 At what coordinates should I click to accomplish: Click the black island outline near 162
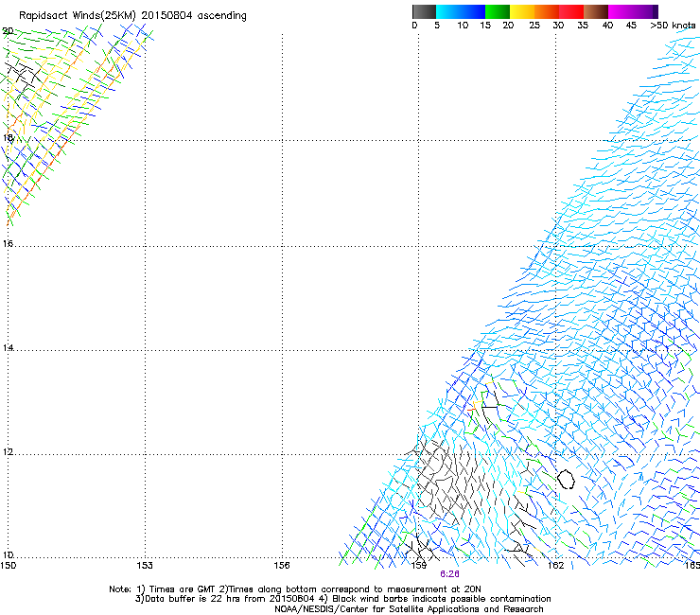pyautogui.click(x=566, y=479)
